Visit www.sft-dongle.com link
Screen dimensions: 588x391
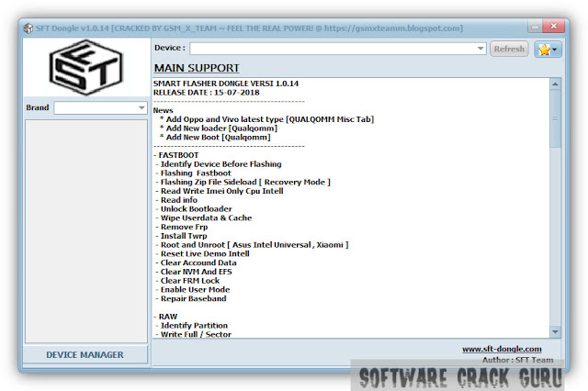pyautogui.click(x=502, y=349)
